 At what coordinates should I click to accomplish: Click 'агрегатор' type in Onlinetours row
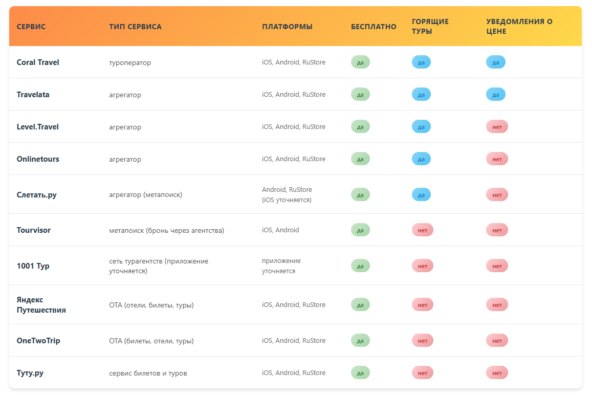125,159
